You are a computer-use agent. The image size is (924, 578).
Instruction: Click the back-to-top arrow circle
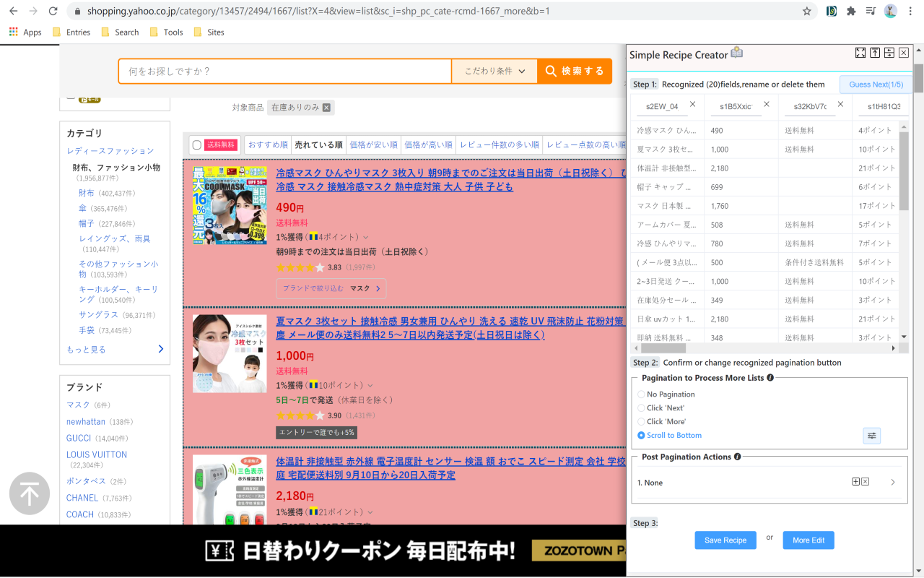pos(29,493)
